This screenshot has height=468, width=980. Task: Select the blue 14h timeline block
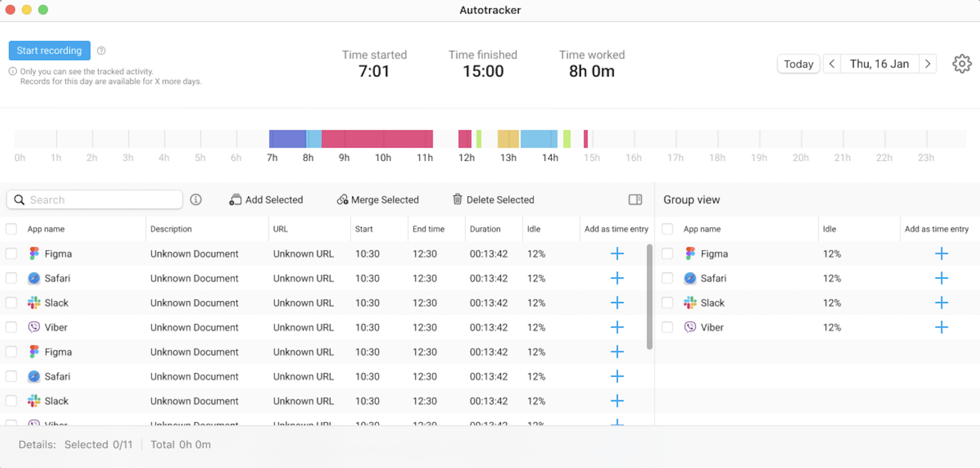coord(539,139)
